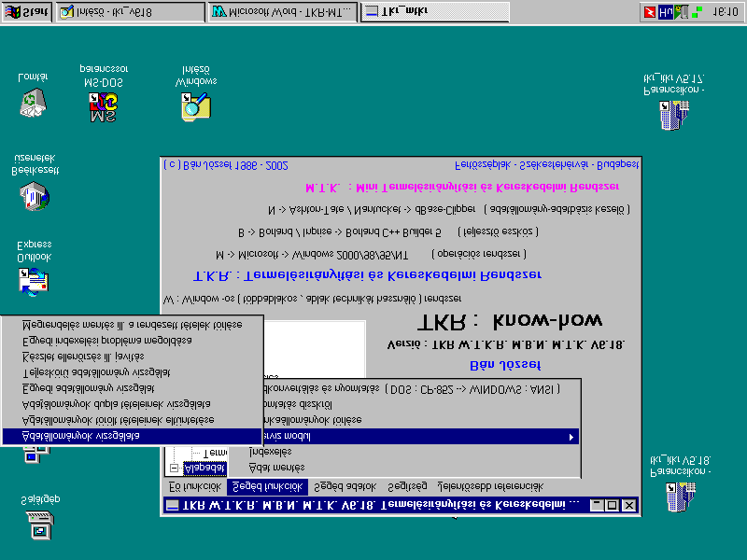The height and width of the screenshot is (560, 747).
Task: Select Teljeskörű adatállomány vizsgálat
Action: 132,371
